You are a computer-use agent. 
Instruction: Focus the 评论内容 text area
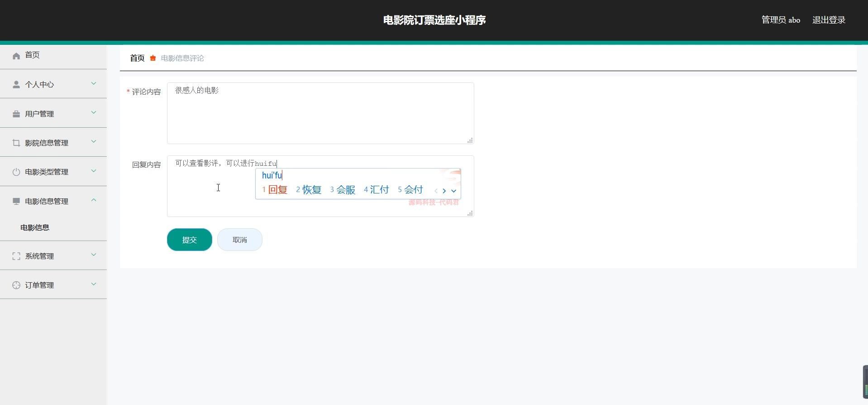pyautogui.click(x=320, y=113)
